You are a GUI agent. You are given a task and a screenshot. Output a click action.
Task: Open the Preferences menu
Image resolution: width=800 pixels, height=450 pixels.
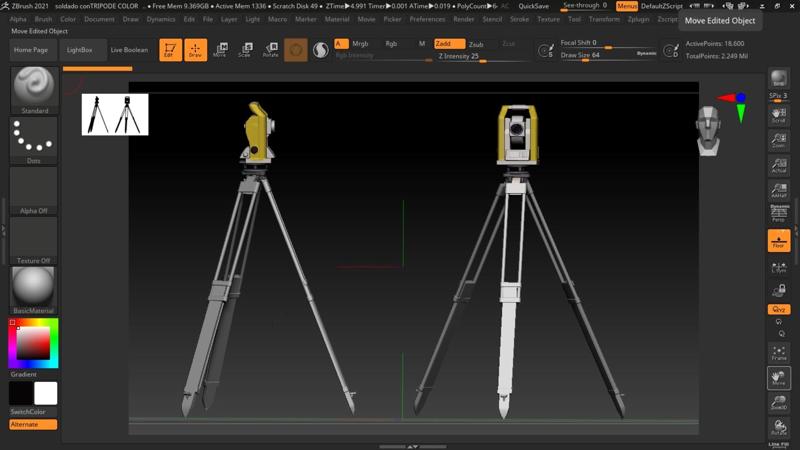click(427, 19)
